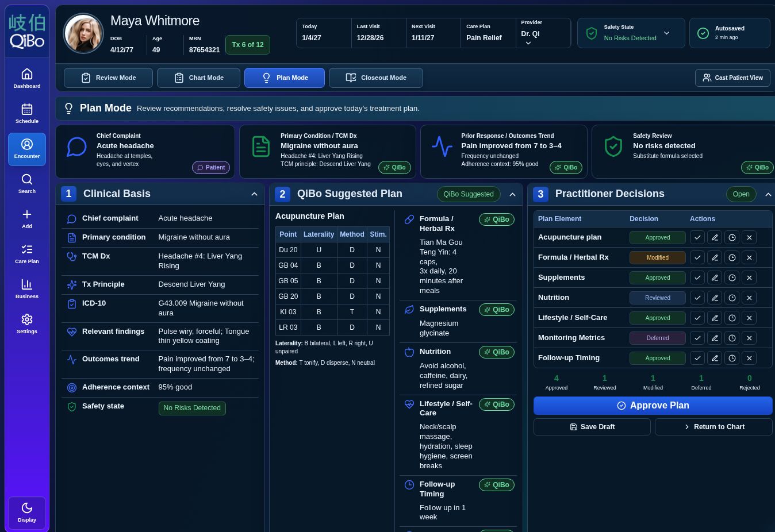Click the Approve Plan button
The image size is (775, 532).
tap(653, 406)
